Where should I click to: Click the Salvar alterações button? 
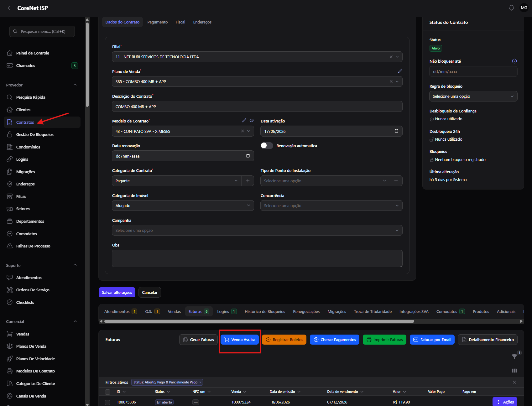point(117,292)
